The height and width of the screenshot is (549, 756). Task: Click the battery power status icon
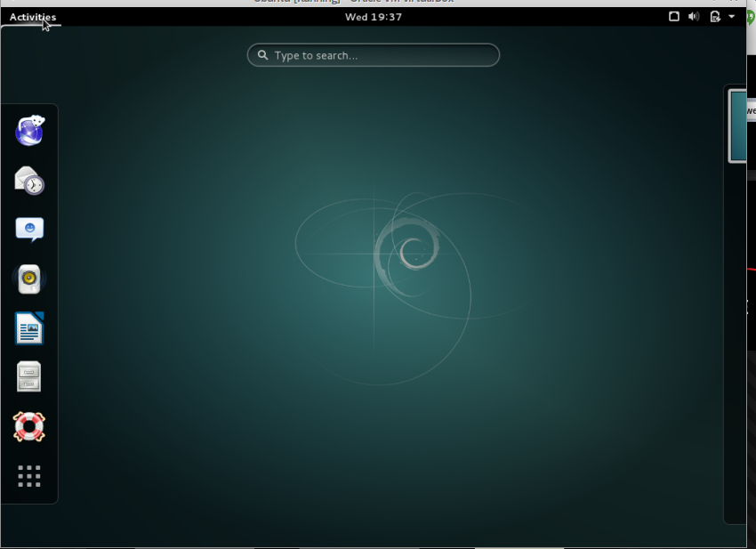714,17
